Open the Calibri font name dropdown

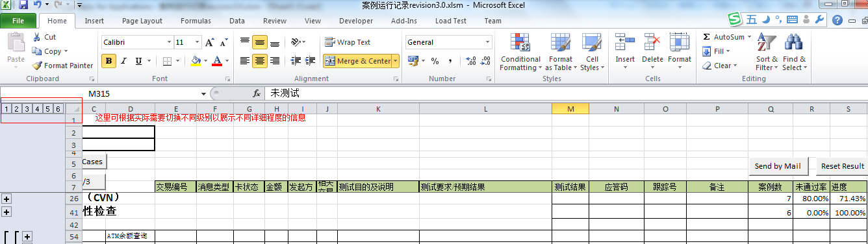pos(168,42)
